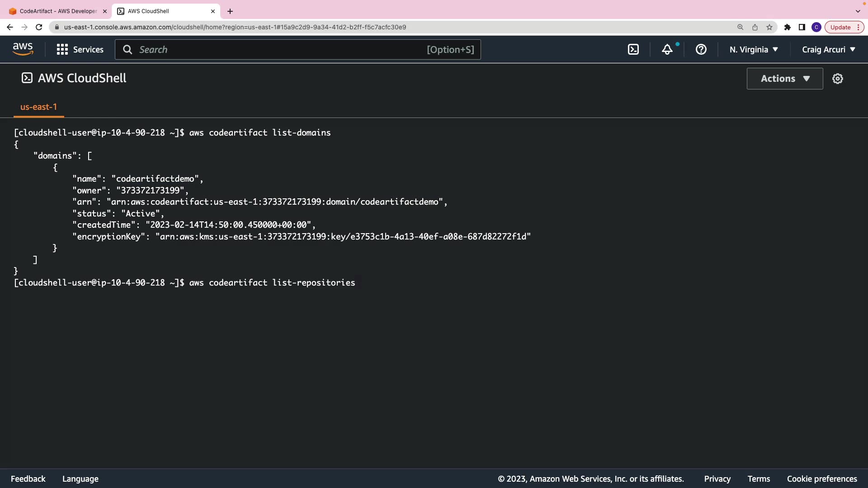Open CloudShell icon in AWS navbar
868x488 pixels.
point(633,50)
